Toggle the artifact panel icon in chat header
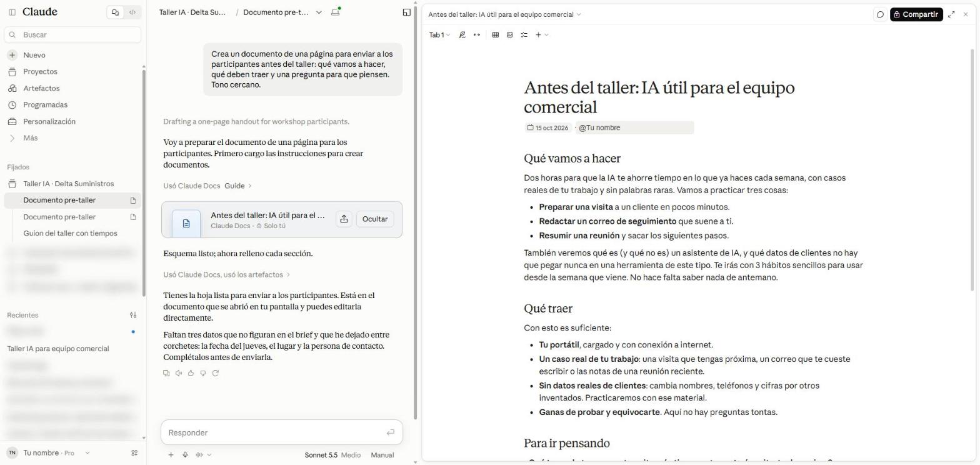The height and width of the screenshot is (465, 980). (407, 12)
